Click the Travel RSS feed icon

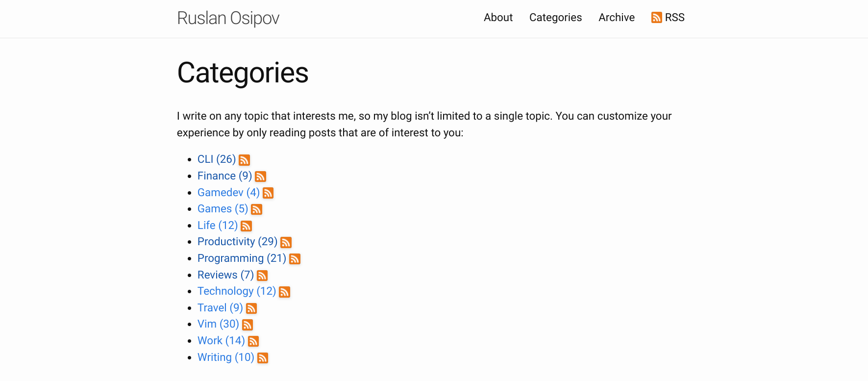click(x=251, y=308)
